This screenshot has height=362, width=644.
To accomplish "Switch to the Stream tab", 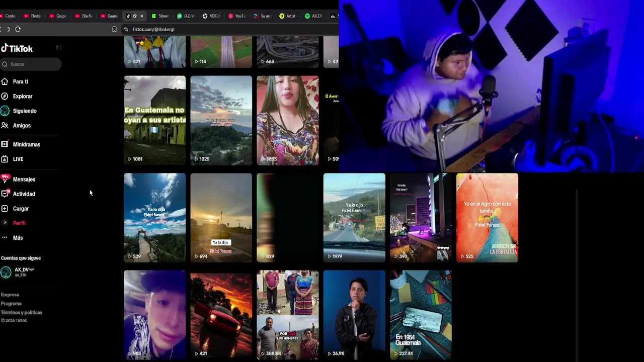I will (160, 16).
